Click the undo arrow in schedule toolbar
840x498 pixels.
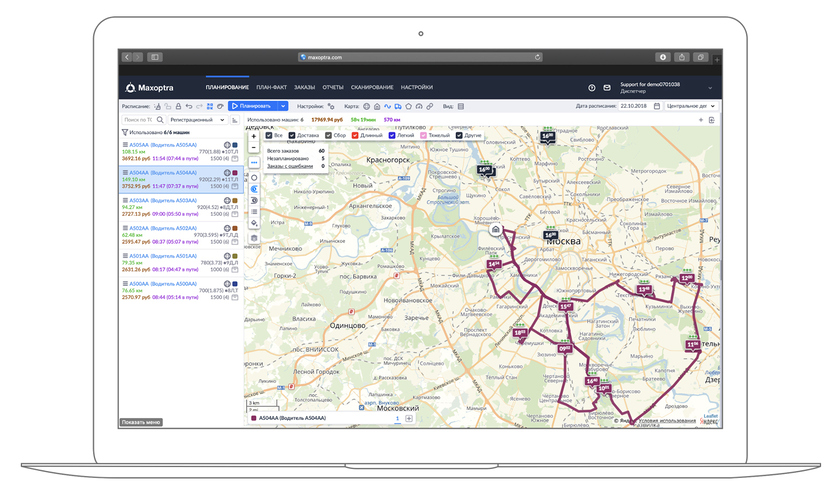(189, 105)
